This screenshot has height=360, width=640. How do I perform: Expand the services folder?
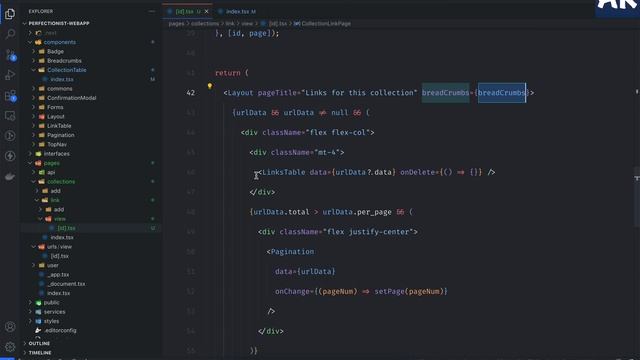(x=55, y=312)
